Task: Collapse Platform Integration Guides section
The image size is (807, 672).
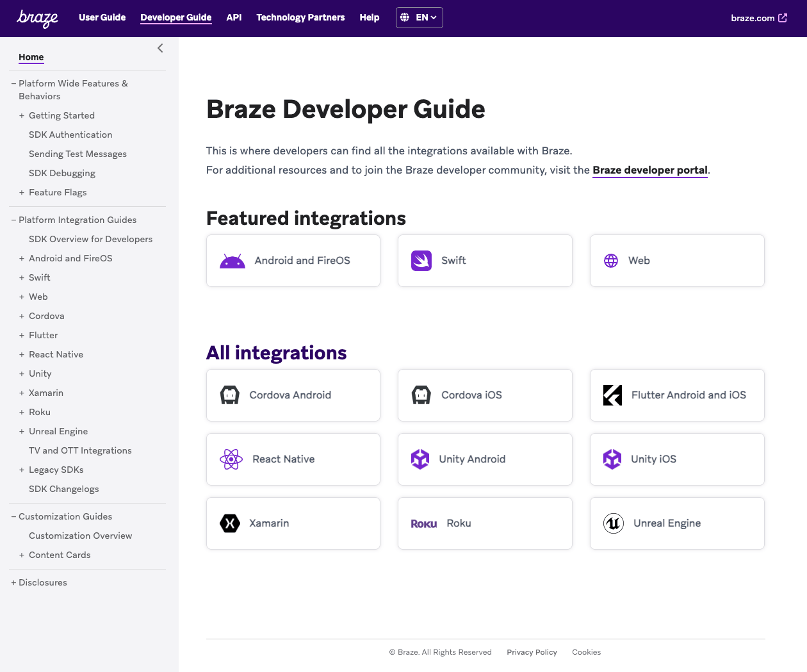Action: coord(13,220)
